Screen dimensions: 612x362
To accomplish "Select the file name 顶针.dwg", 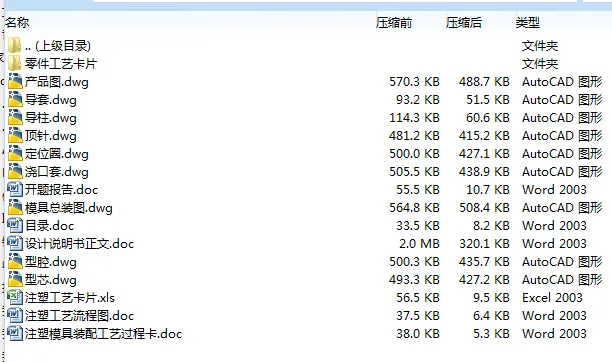I will point(51,136).
